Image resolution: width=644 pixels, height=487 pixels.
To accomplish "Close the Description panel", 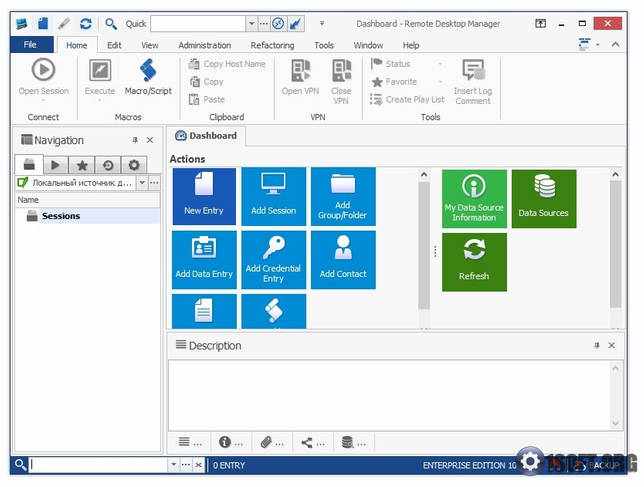I will pyautogui.click(x=612, y=345).
